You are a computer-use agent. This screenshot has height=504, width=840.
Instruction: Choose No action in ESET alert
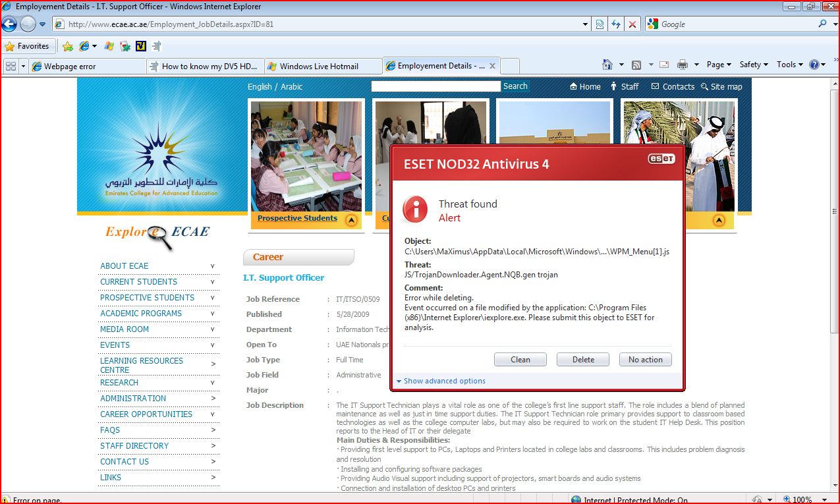click(646, 360)
